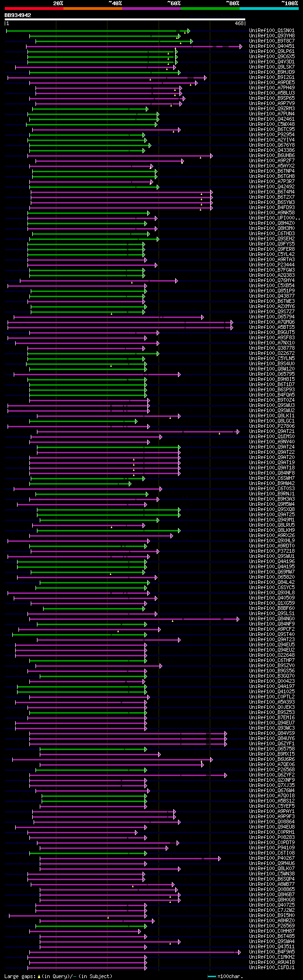This screenshot has height=980, width=303.
Task: Choose the UniRef100_O65794 hit name
Action: [272, 317]
